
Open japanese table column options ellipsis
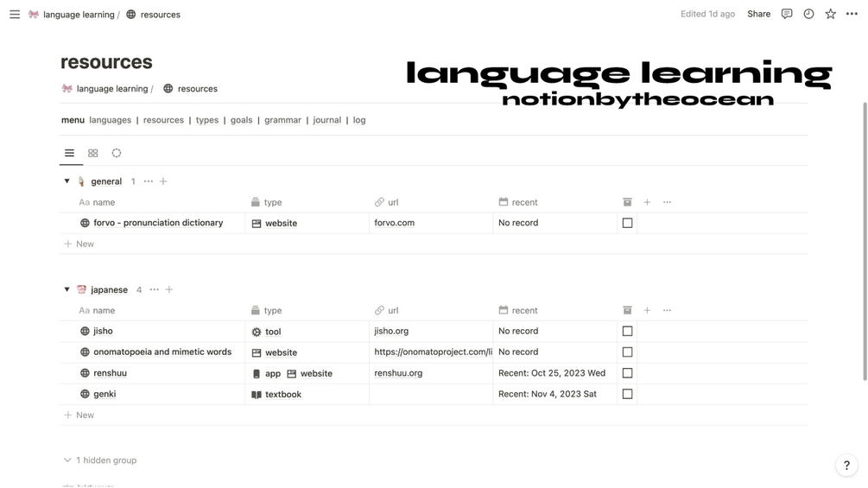click(x=667, y=310)
